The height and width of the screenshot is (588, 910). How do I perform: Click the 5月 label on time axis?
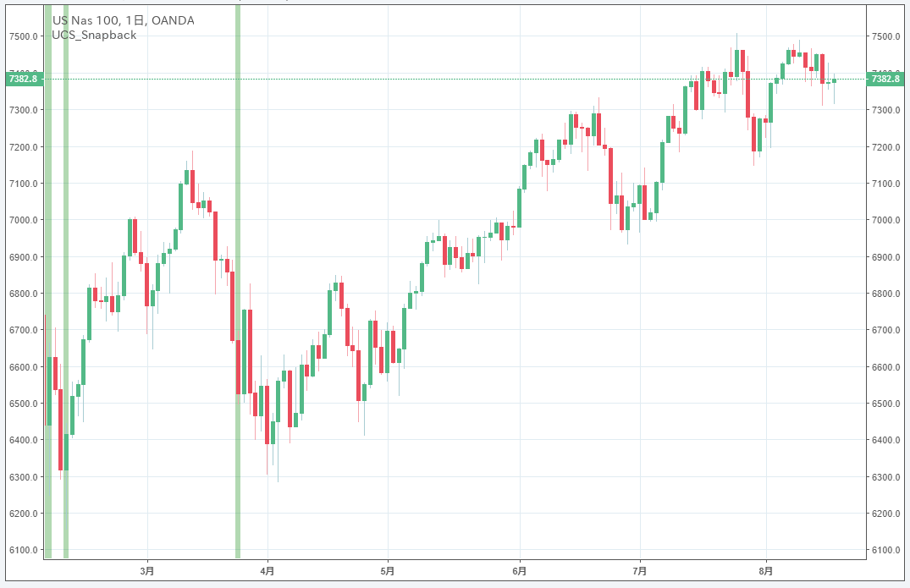[x=388, y=571]
